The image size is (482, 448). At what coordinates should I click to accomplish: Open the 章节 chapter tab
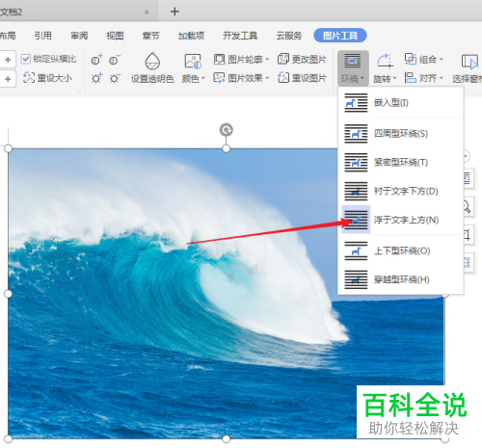coord(150,36)
